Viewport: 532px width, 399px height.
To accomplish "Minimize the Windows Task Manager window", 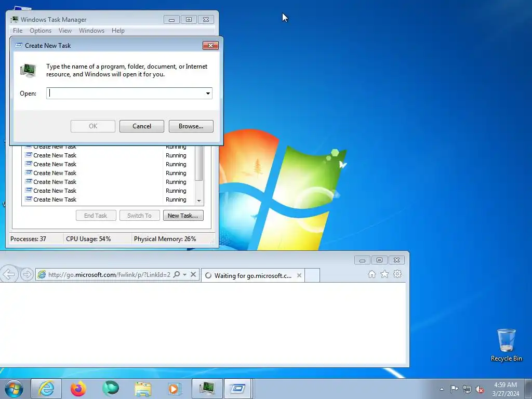I will coord(171,20).
